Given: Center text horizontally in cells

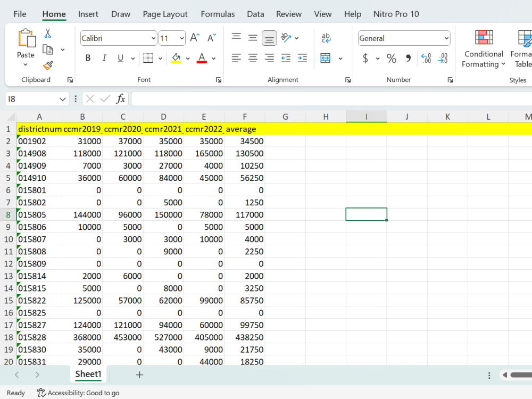Looking at the screenshot, I should pyautogui.click(x=253, y=58).
